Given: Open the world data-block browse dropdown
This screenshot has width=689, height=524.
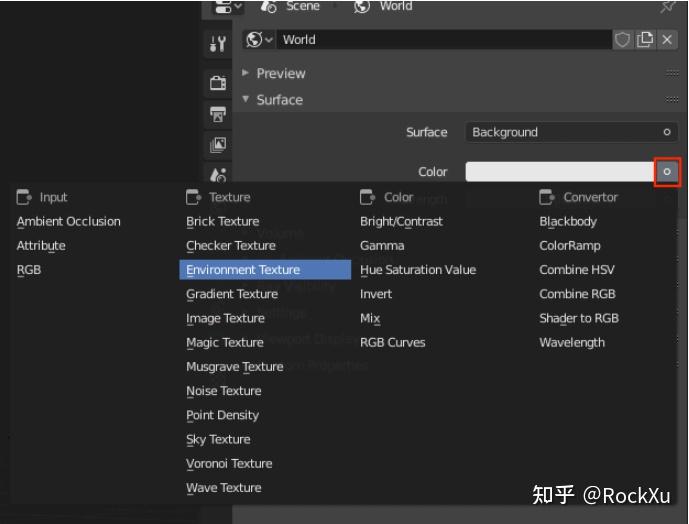Looking at the screenshot, I should click(259, 40).
